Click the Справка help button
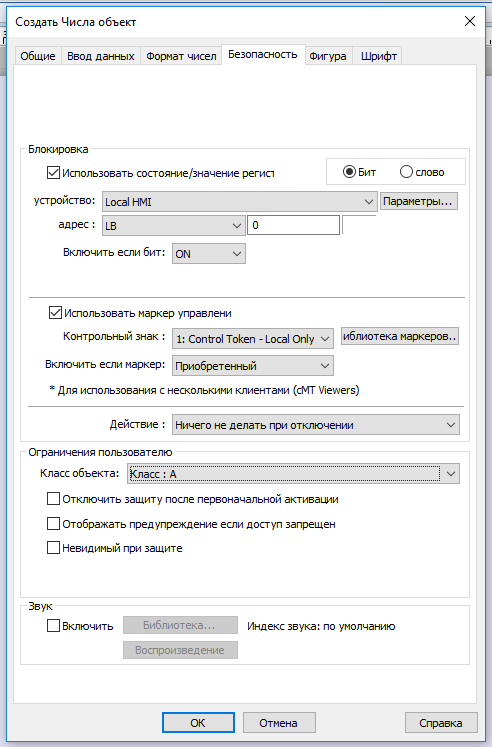The image size is (492, 747). (x=441, y=723)
